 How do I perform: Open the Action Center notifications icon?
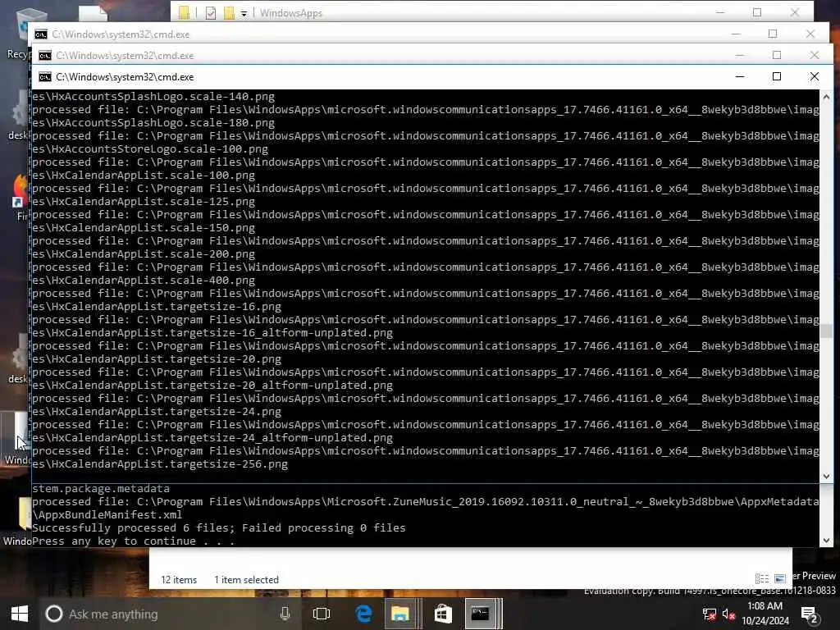click(x=809, y=614)
